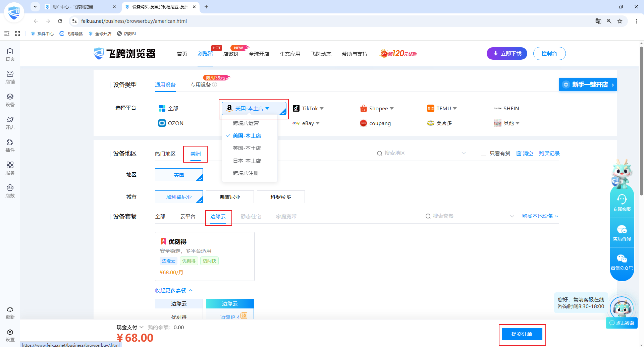Switch to the 专用设备 tab

click(201, 84)
